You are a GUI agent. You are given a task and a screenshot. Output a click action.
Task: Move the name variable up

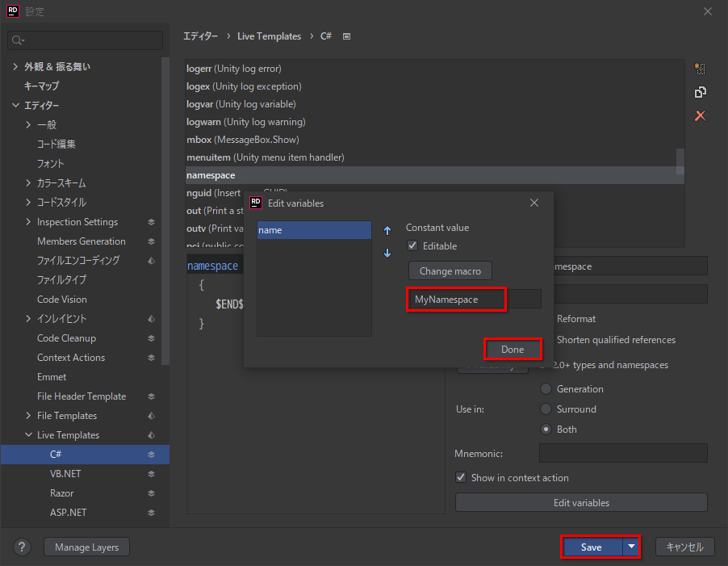click(387, 230)
